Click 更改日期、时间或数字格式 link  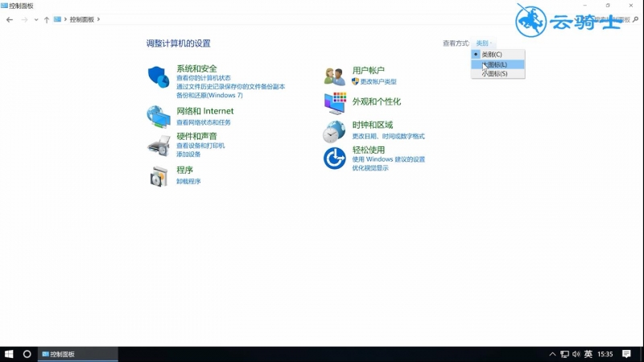click(388, 136)
